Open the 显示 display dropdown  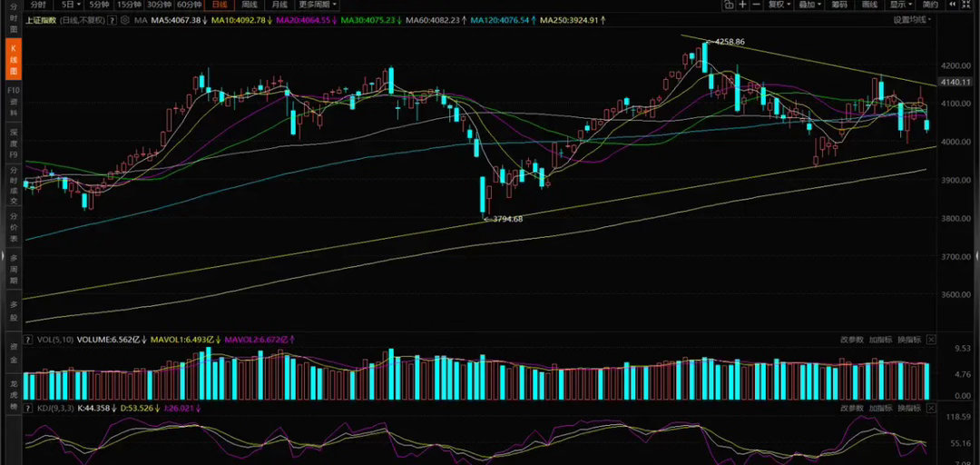902,5
